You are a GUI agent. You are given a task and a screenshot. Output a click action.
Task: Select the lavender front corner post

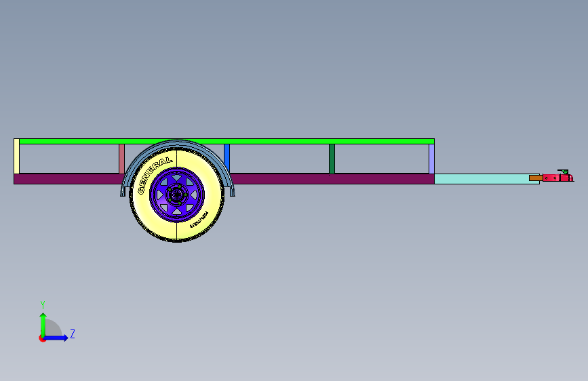pyautogui.click(x=431, y=159)
